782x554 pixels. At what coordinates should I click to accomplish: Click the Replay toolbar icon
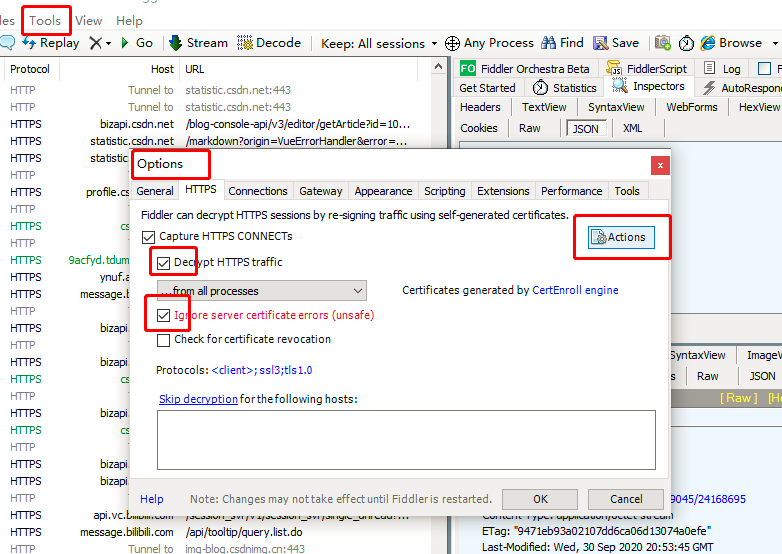coord(29,43)
